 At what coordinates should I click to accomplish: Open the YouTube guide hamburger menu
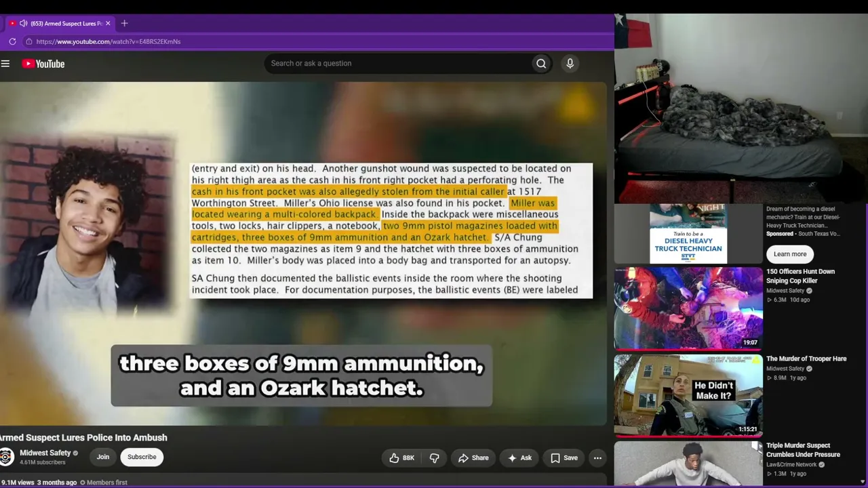(5, 64)
